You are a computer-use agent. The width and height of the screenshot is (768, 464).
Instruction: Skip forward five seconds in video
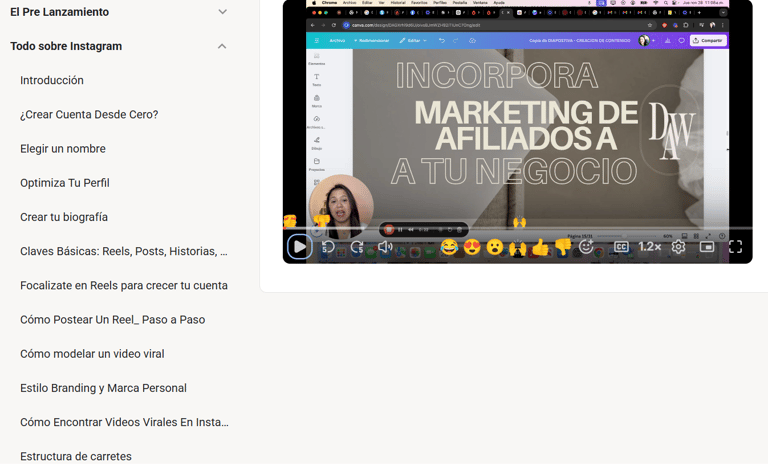(x=358, y=247)
